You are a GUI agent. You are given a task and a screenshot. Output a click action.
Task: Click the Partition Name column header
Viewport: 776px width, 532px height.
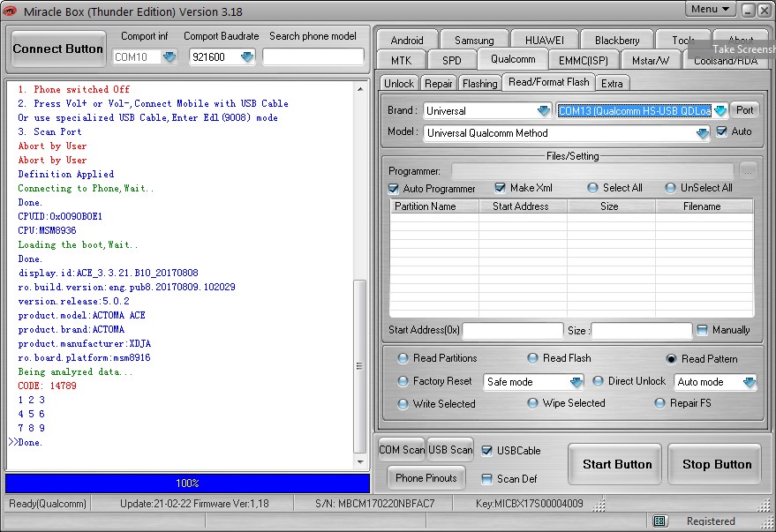[x=434, y=206]
